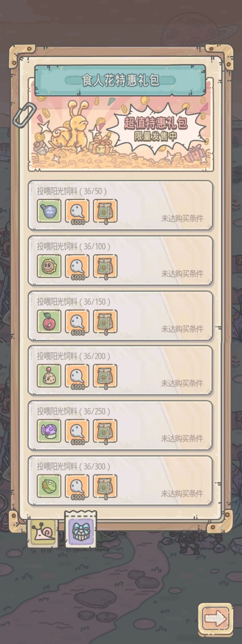The image size is (242, 644).
Task: Tap the sunflower plant reward icon
Action: (49, 266)
